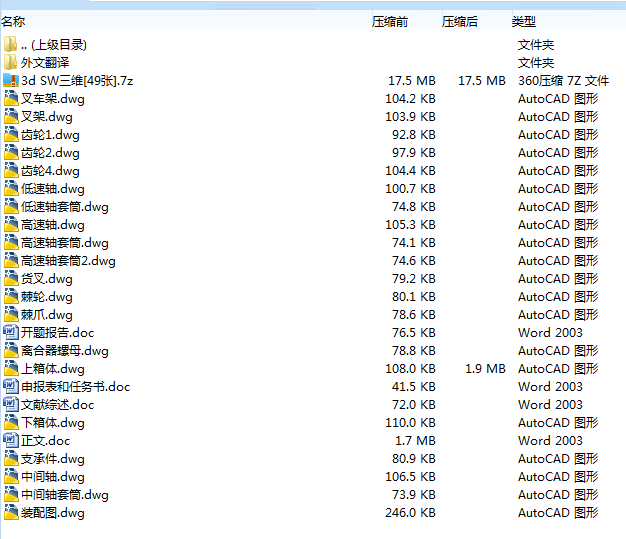Click the AutoCAD icon for 低速轴.dwg
Screen dimensions: 626x539
(11, 188)
